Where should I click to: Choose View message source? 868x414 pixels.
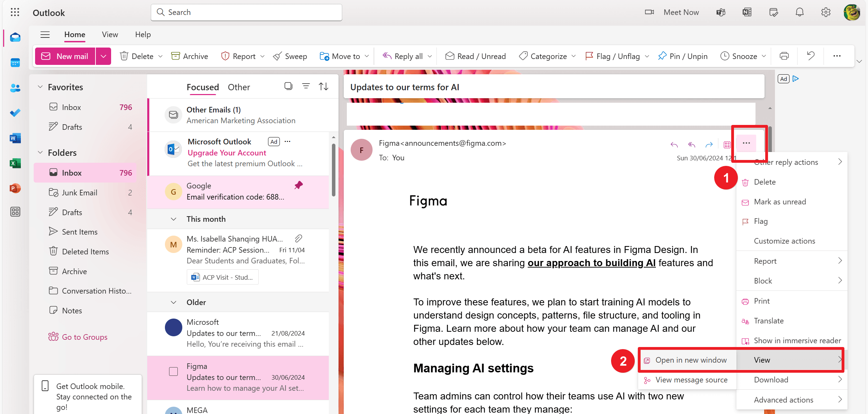pyautogui.click(x=687, y=380)
